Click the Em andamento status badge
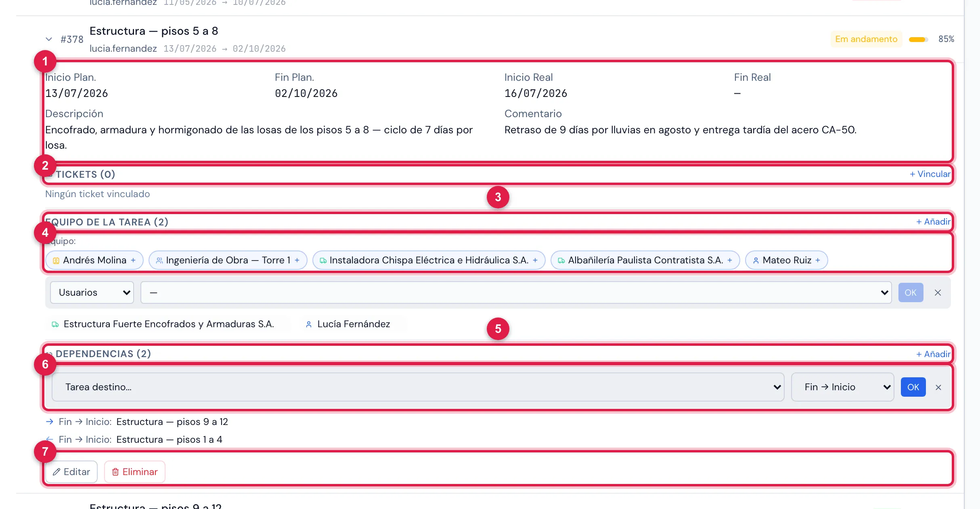The width and height of the screenshot is (980, 509). [x=866, y=39]
